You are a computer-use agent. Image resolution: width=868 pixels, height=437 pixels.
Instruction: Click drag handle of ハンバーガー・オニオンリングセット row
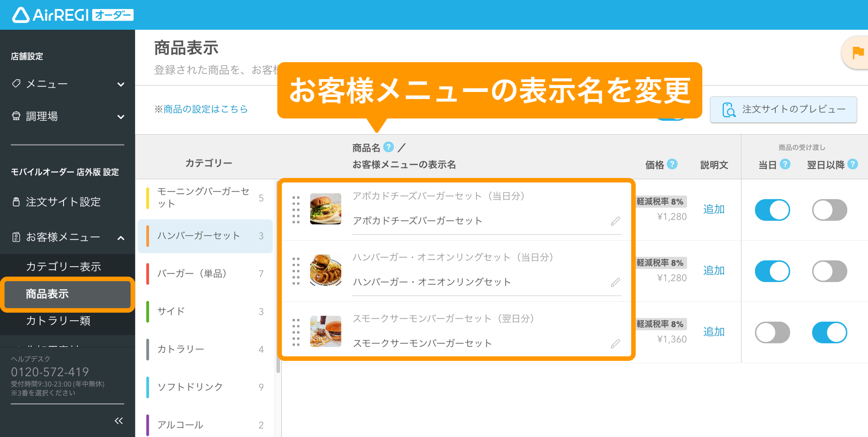296,271
